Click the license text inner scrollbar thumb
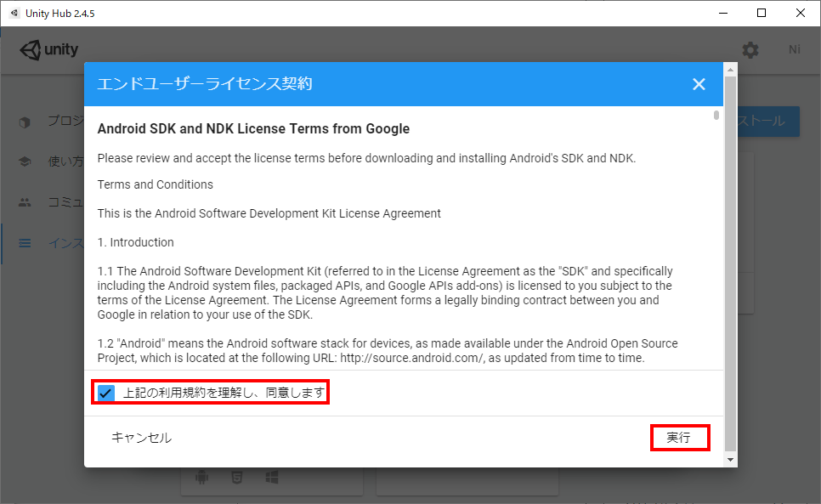This screenshot has height=504, width=821. [716, 115]
